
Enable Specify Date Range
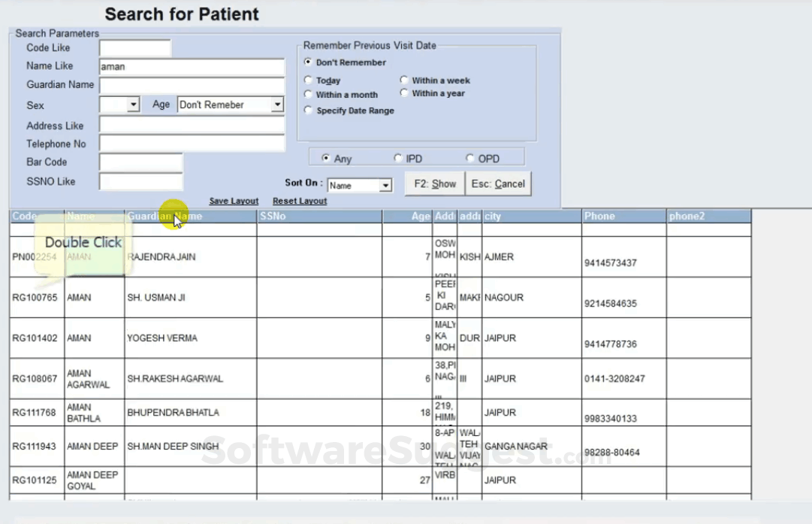(x=309, y=110)
